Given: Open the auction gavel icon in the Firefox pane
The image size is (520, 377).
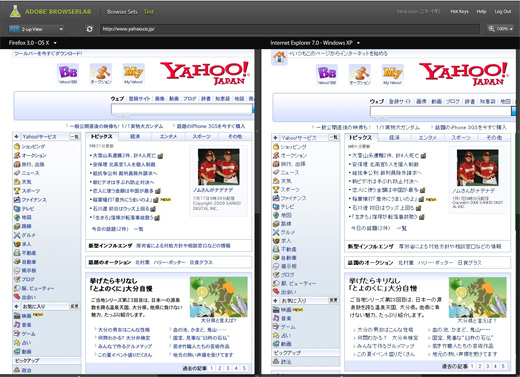Looking at the screenshot, I should point(101,74).
